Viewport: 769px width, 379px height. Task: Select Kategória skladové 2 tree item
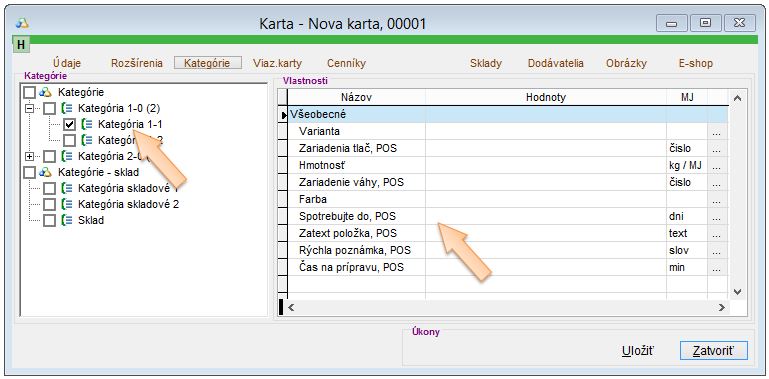[x=128, y=204]
